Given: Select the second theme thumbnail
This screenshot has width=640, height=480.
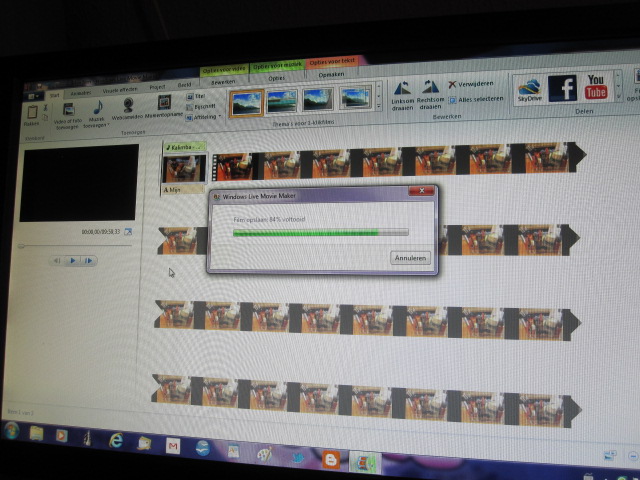Looking at the screenshot, I should [x=282, y=102].
